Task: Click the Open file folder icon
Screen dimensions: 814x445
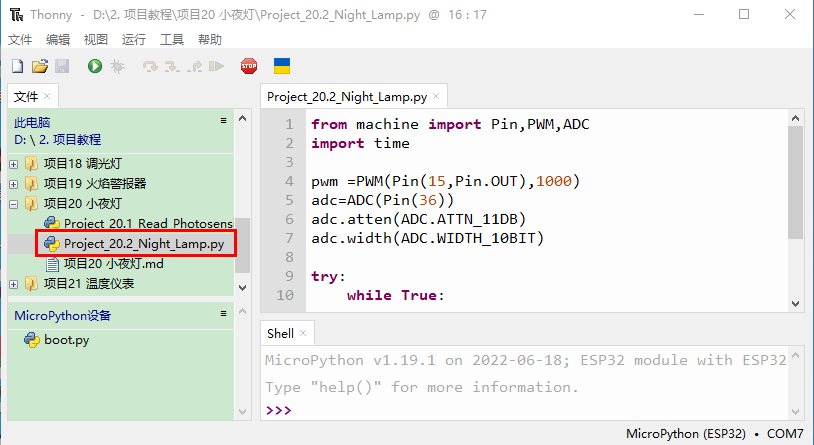Action: [x=40, y=66]
